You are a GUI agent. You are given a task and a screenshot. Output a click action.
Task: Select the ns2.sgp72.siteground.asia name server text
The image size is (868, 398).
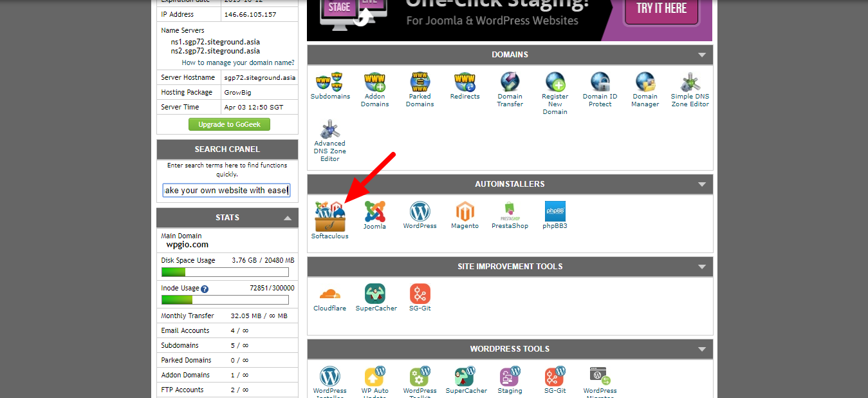coord(215,51)
